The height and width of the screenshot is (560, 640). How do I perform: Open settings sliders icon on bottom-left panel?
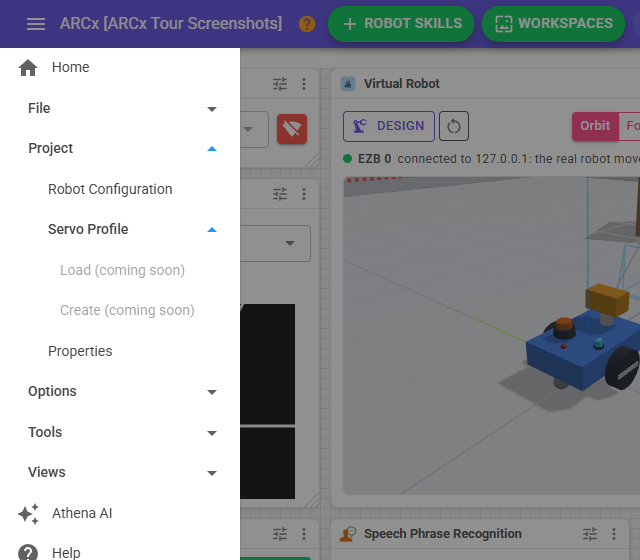[280, 534]
